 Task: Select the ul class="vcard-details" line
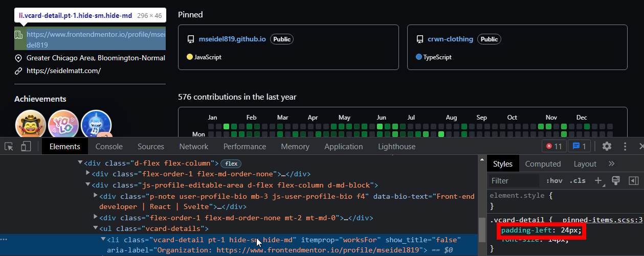click(154, 228)
